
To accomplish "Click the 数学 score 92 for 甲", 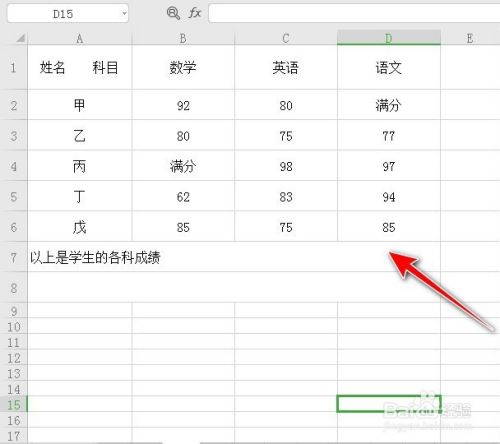I will [183, 105].
